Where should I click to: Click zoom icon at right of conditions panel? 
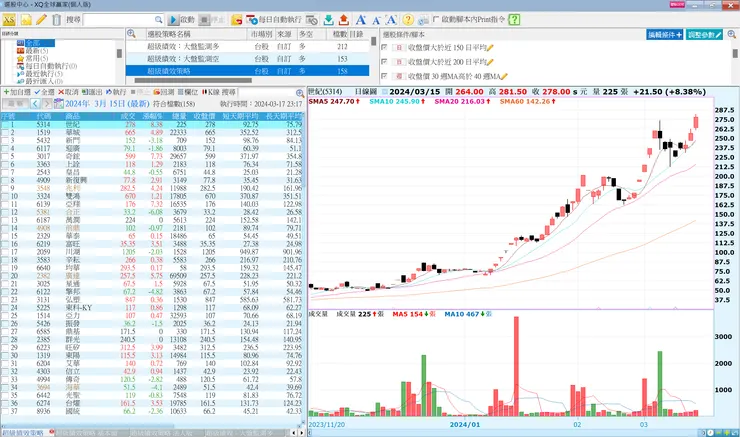(x=732, y=34)
